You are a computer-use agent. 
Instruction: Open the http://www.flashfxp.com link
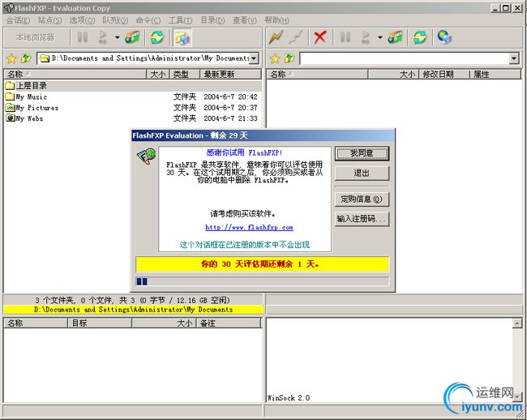[249, 228]
